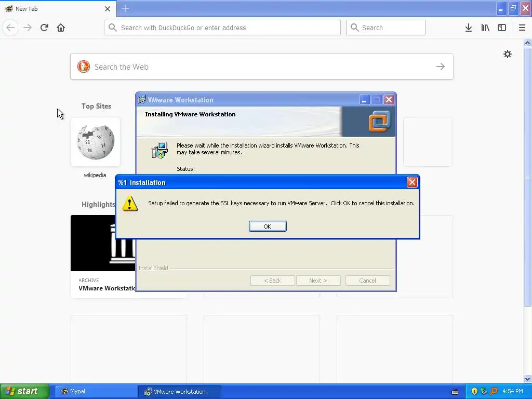Screen dimensions: 532x399
Task: Click OK in the Installation error dialog
Action: [268, 227]
